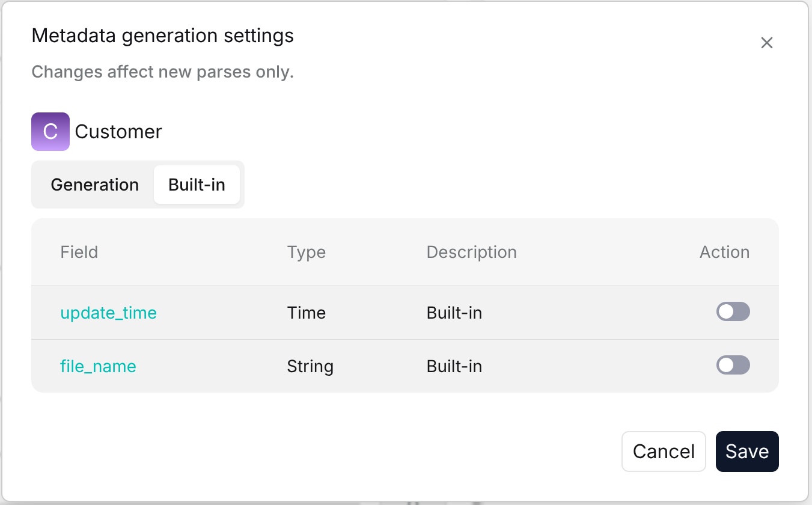The width and height of the screenshot is (812, 505).
Task: Save the metadata settings
Action: [x=747, y=451]
